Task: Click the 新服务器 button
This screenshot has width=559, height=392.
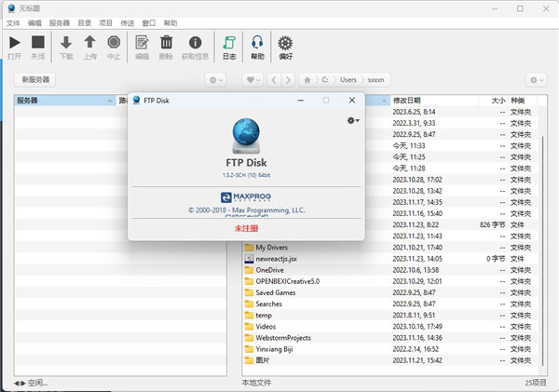Action: [36, 80]
